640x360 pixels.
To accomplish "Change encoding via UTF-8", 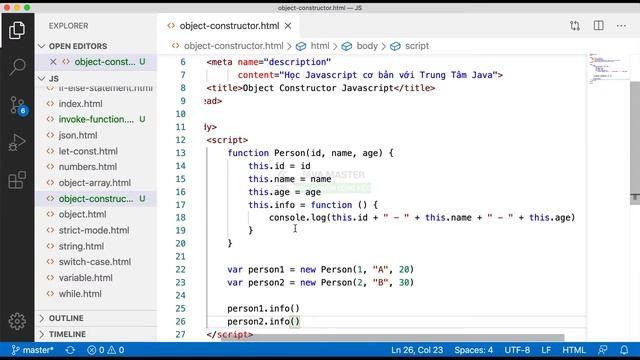I will pos(517,350).
